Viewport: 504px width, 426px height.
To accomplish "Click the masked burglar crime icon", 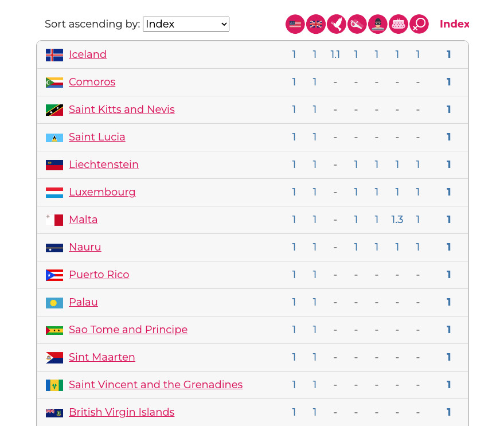I will pos(378,24).
